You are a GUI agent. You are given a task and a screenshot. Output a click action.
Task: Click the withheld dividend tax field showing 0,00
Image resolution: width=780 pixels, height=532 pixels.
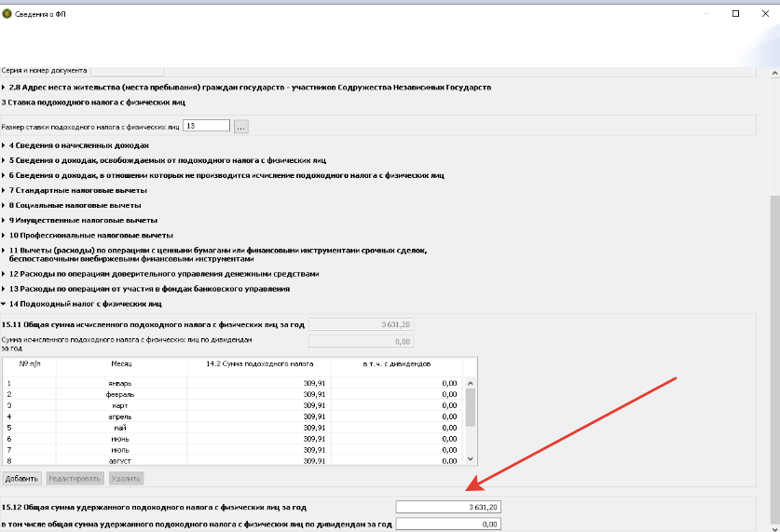coord(448,525)
